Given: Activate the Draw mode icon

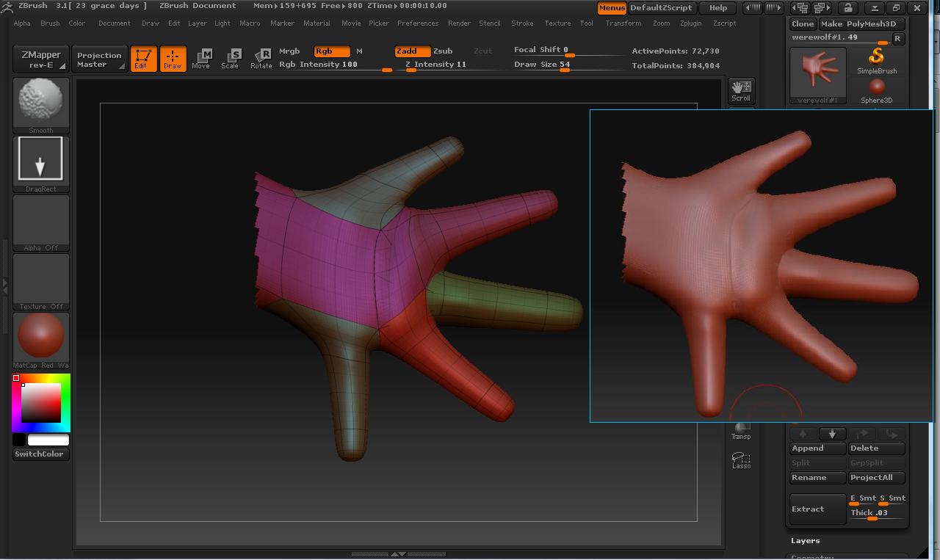Looking at the screenshot, I should [173, 59].
